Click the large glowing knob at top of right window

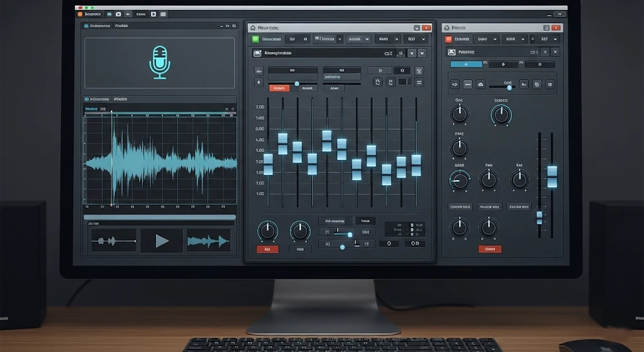[501, 115]
